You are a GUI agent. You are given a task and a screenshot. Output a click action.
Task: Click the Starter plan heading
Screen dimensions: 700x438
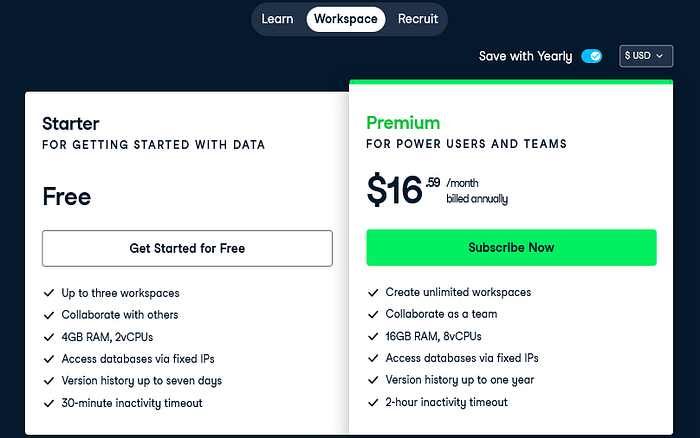[x=71, y=124]
